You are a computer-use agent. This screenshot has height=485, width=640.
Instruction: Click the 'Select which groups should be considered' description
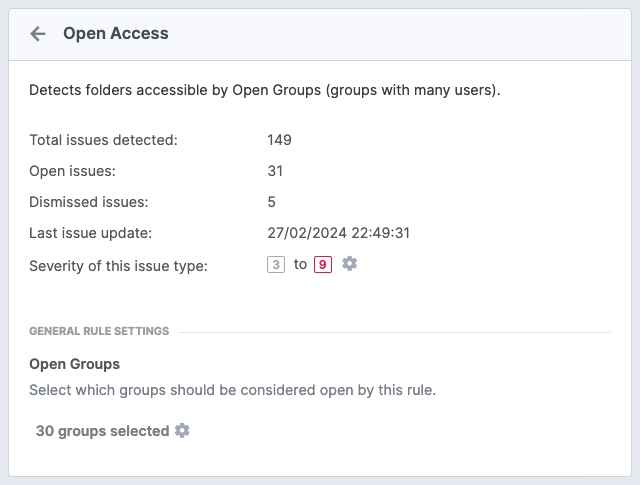point(233,390)
